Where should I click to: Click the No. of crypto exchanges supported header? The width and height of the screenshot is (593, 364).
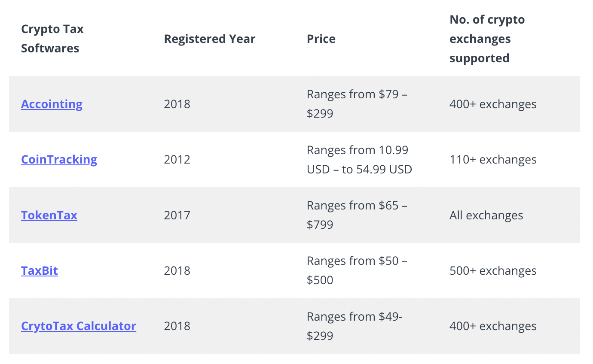(487, 39)
